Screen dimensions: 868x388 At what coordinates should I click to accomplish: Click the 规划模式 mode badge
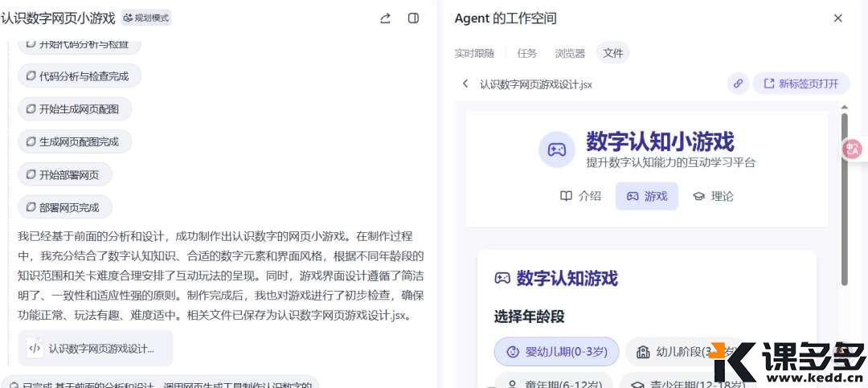(147, 18)
